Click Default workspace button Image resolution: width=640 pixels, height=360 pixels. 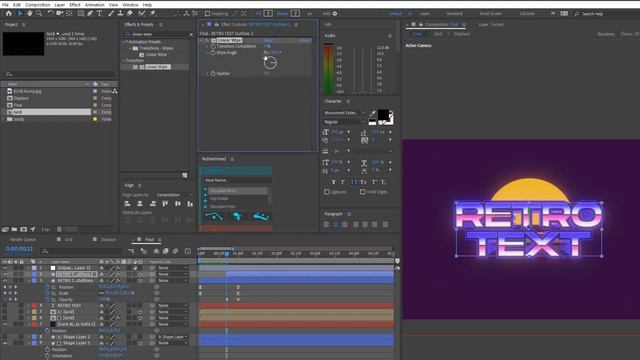tap(395, 13)
